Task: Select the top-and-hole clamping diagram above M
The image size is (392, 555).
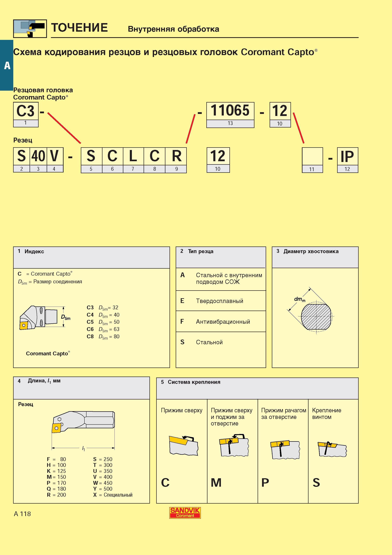Action: [234, 445]
